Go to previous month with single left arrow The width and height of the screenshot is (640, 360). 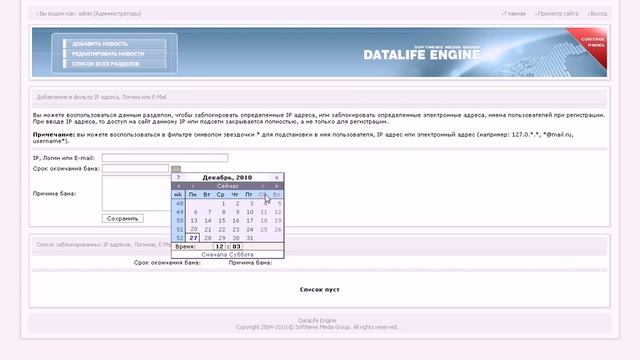(x=193, y=186)
